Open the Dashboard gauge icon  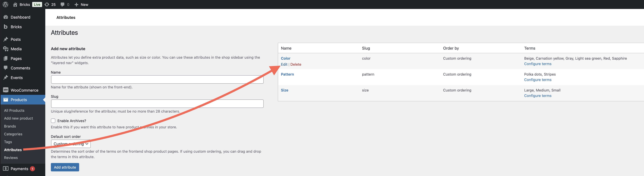(x=6, y=17)
